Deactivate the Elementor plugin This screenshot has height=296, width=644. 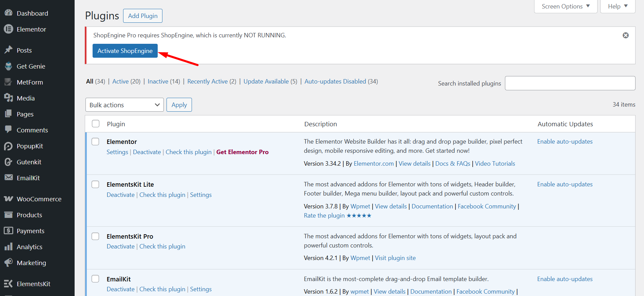click(x=147, y=152)
